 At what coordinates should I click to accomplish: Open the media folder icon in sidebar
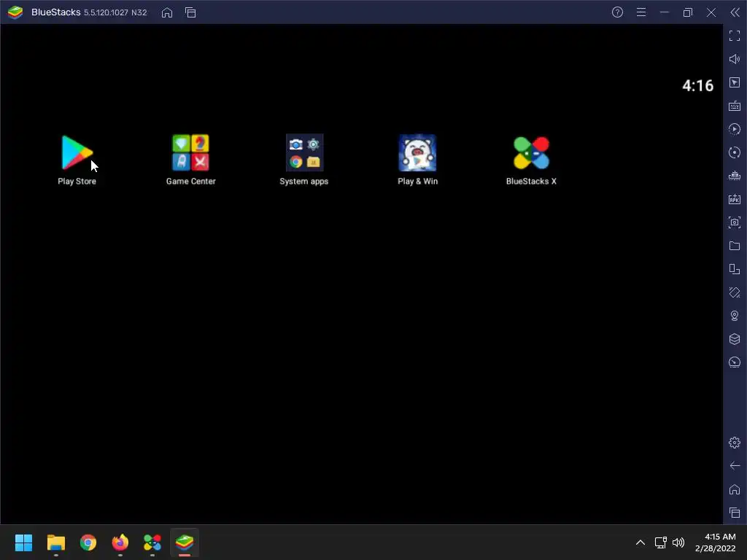pos(735,246)
